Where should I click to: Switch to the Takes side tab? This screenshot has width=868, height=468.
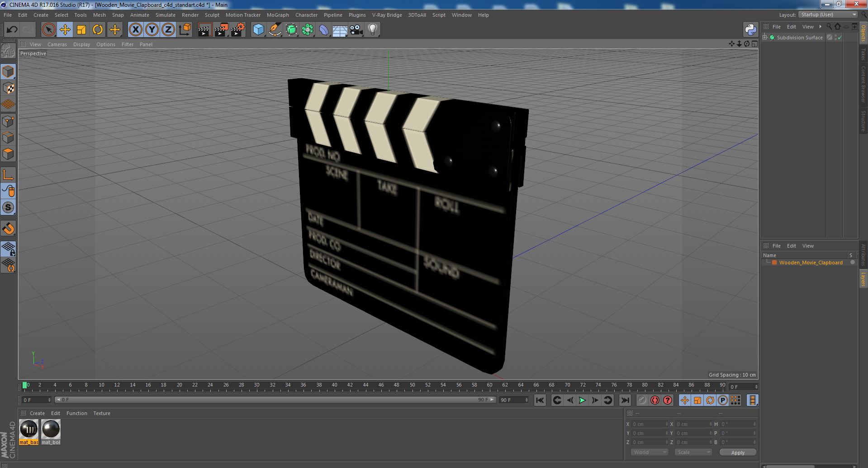click(x=863, y=54)
